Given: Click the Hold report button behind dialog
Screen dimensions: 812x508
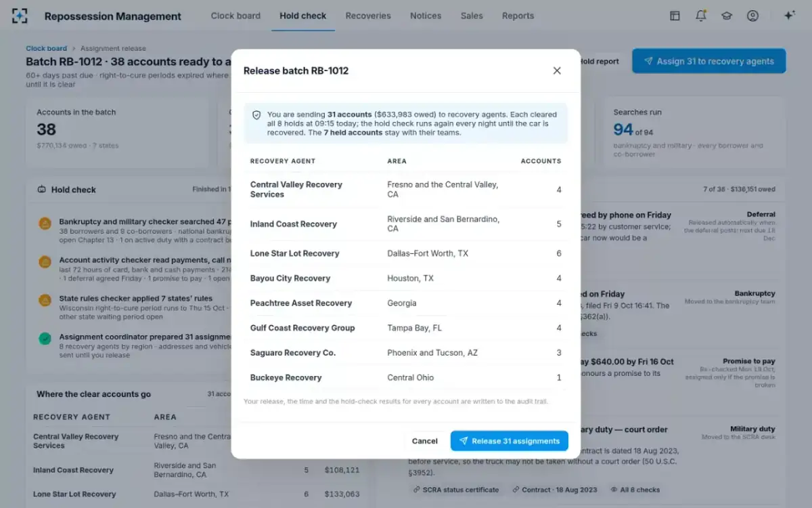Looking at the screenshot, I should [x=600, y=61].
